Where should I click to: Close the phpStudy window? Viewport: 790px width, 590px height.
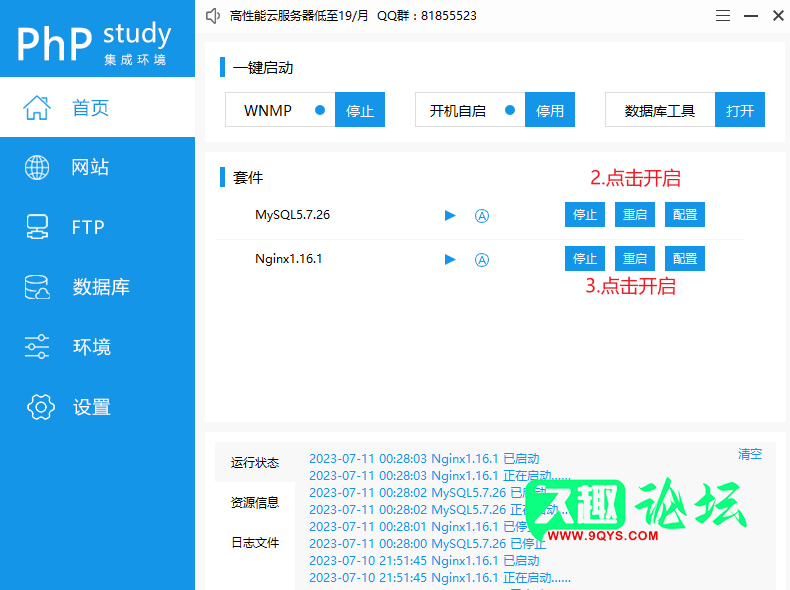pyautogui.click(x=778, y=16)
